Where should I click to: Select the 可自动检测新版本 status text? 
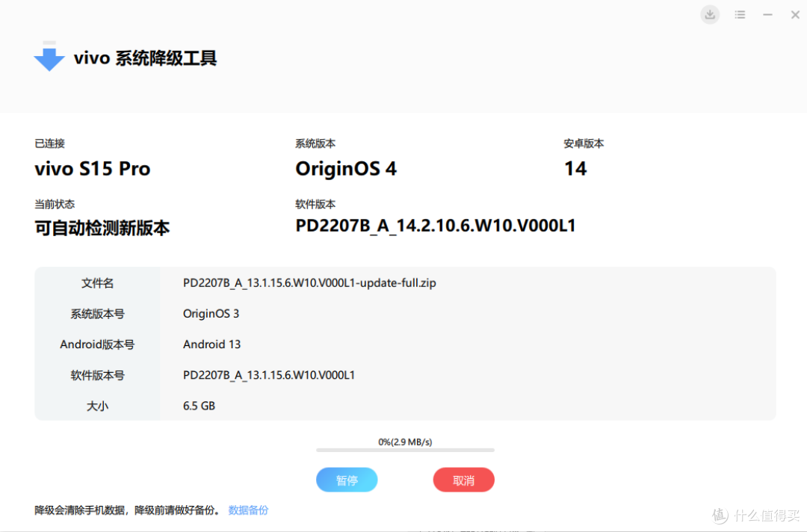click(102, 227)
